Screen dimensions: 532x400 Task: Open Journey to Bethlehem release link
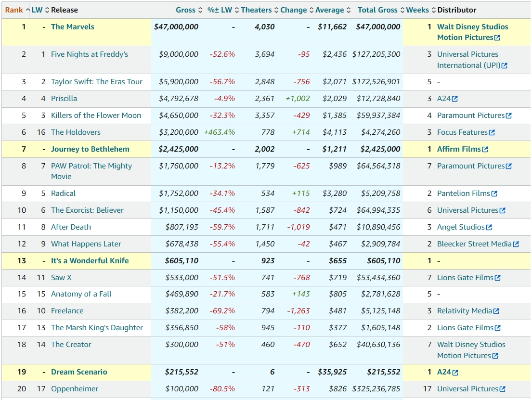click(x=90, y=149)
